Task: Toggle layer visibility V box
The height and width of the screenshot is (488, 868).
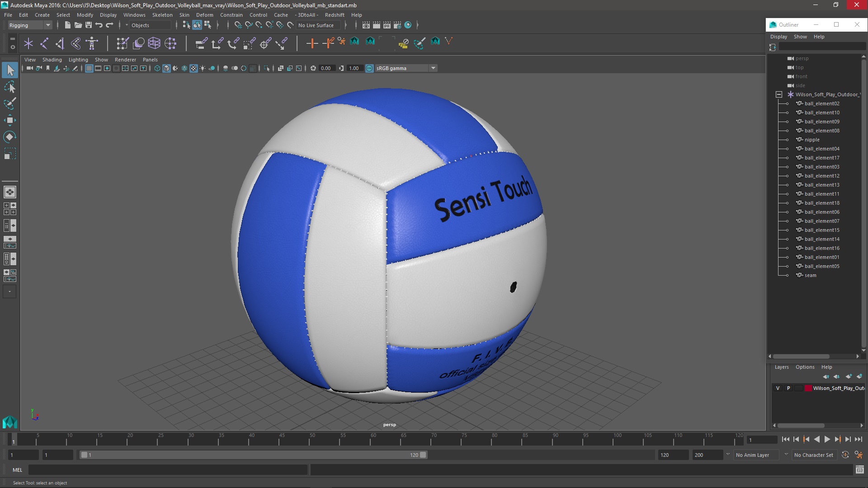Action: click(778, 388)
